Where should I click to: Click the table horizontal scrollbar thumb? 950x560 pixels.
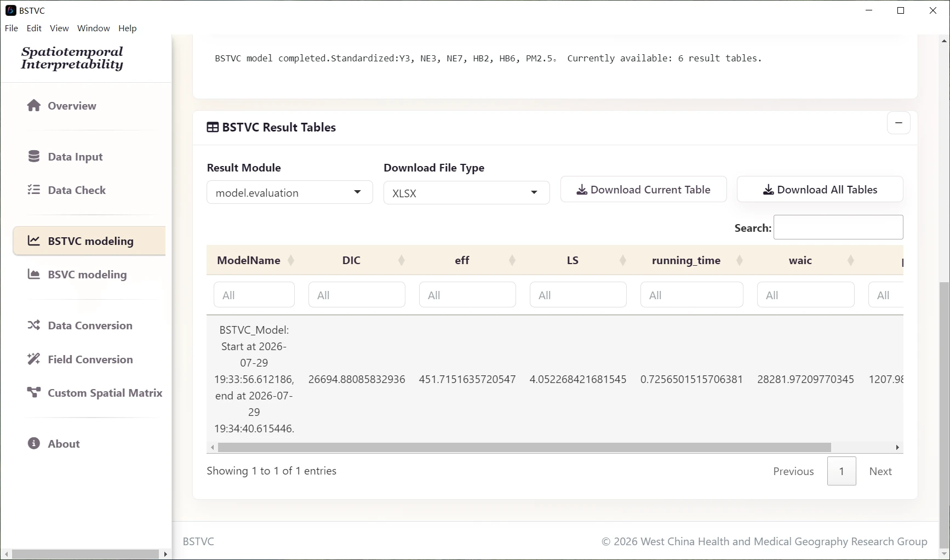(524, 448)
